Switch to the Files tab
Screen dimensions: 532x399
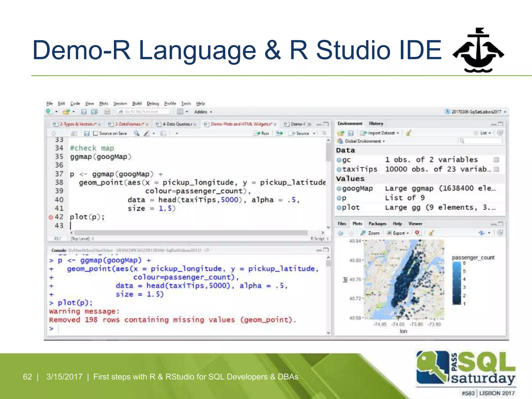pyautogui.click(x=342, y=224)
